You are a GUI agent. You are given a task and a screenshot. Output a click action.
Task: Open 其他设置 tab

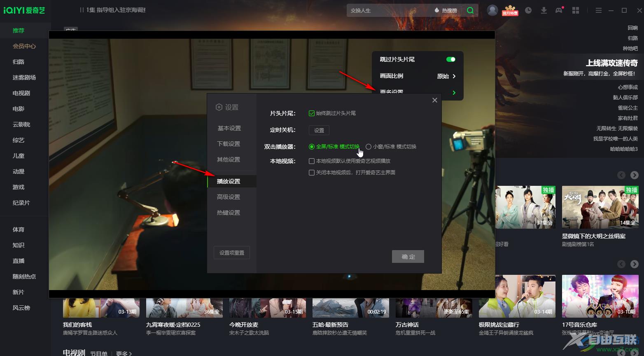tap(229, 159)
